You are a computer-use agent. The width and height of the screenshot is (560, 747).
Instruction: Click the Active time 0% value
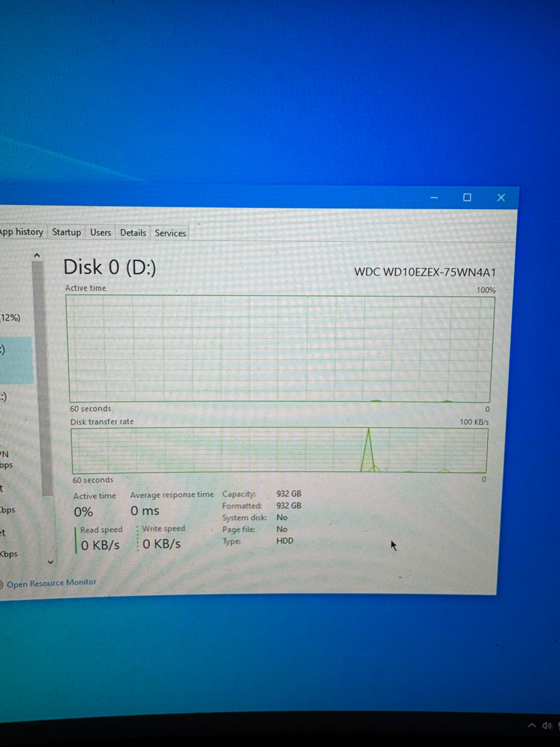point(83,512)
